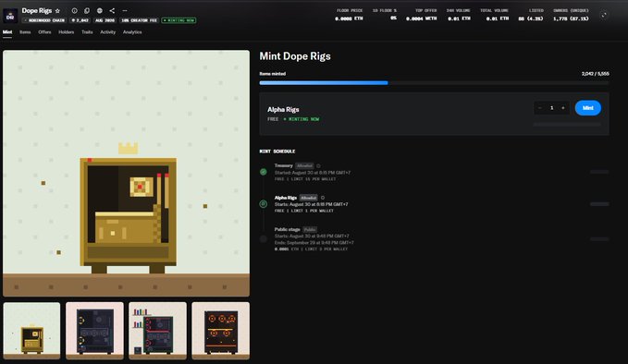Image resolution: width=628 pixels, height=364 pixels.
Task: Click the Allowlist tag next to Treasury
Action: (304, 165)
